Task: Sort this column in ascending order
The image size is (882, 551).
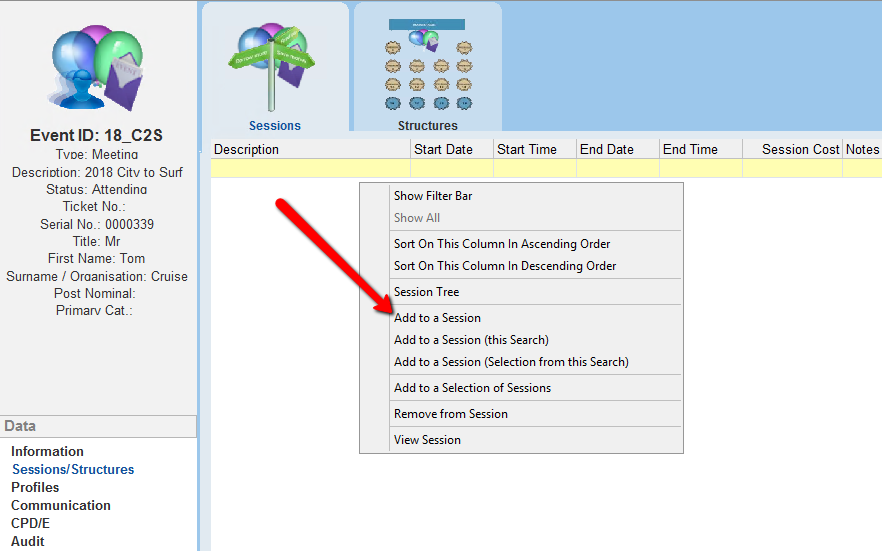Action: [x=502, y=244]
